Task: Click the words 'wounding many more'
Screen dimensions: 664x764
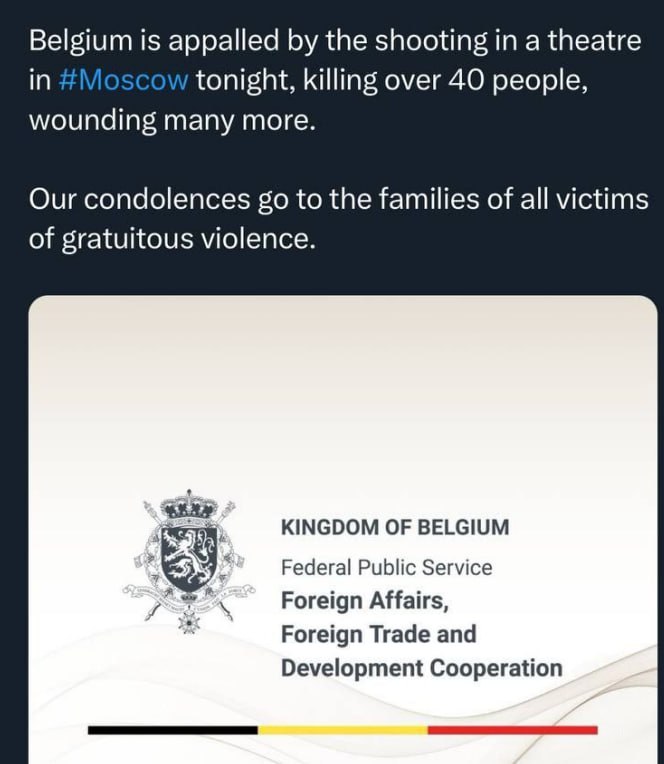Action: tap(171, 120)
